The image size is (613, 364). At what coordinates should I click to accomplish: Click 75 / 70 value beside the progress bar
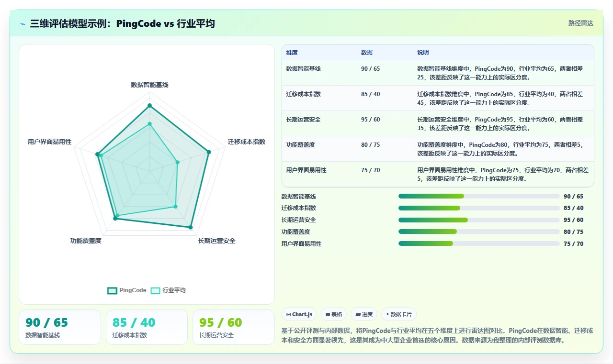click(574, 243)
